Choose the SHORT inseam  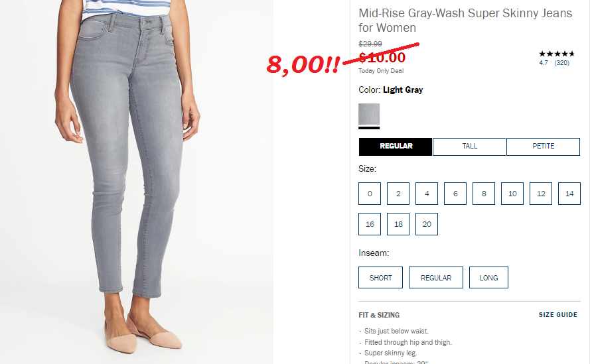380,278
